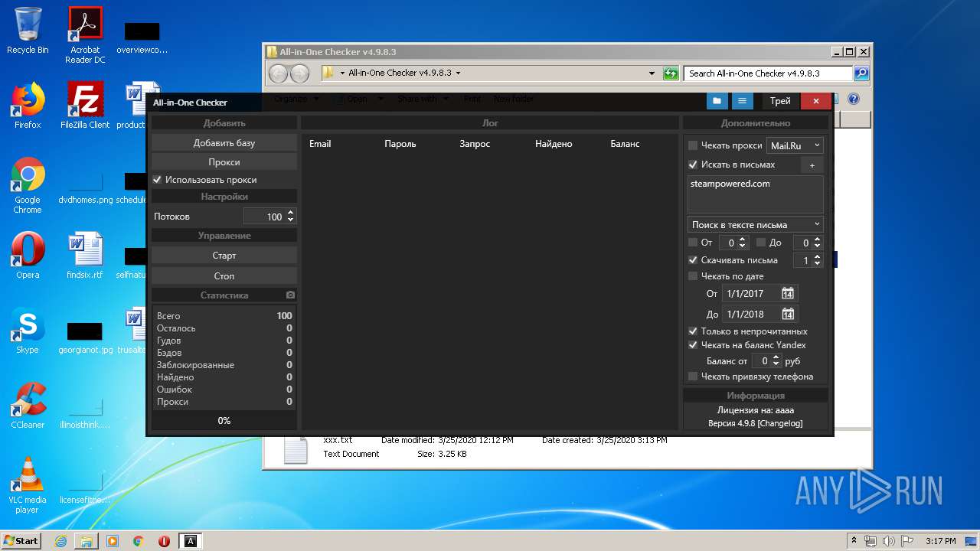This screenshot has height=551, width=980.
Task: Open the calendar picker for the До date
Action: (x=787, y=314)
